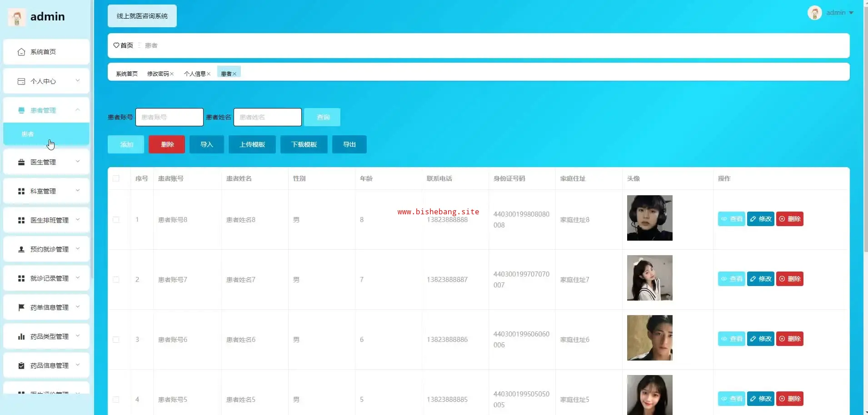The image size is (868, 415).
Task: Click the 线上就医咨询系统 title box
Action: 142,16
